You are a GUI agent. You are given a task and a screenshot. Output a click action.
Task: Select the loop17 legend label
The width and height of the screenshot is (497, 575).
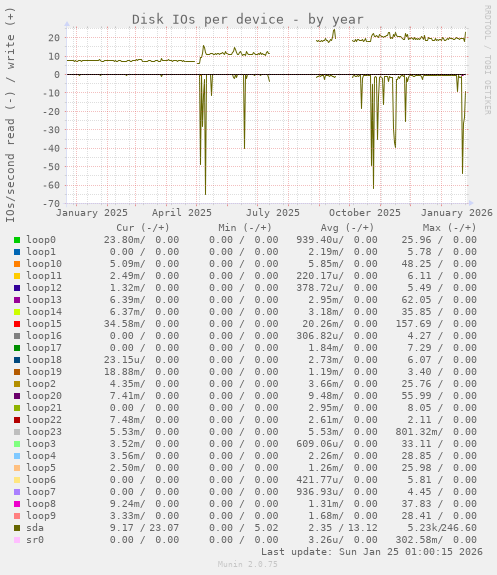coord(44,348)
